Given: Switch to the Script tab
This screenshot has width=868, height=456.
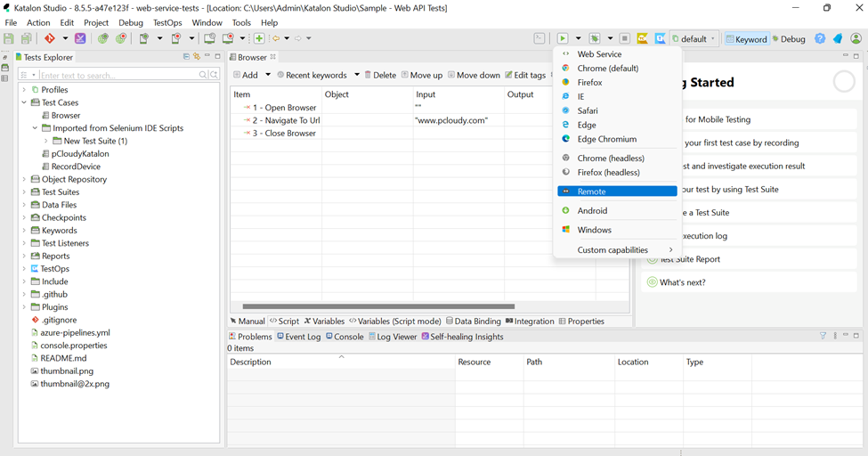Looking at the screenshot, I should [x=284, y=322].
